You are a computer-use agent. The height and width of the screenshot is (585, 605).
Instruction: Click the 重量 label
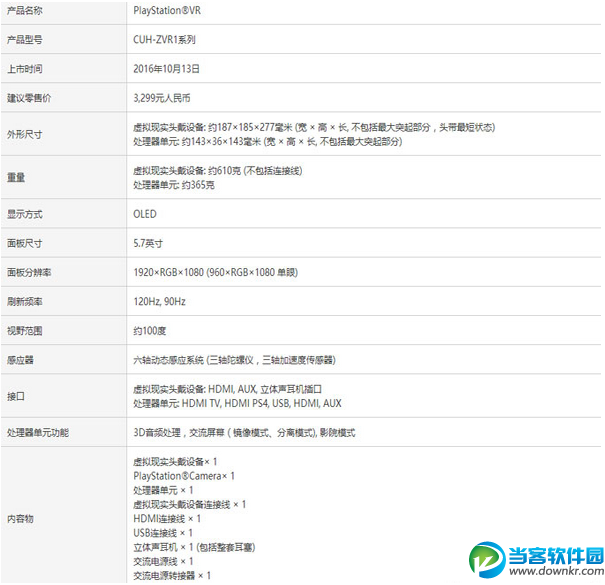tap(16, 178)
